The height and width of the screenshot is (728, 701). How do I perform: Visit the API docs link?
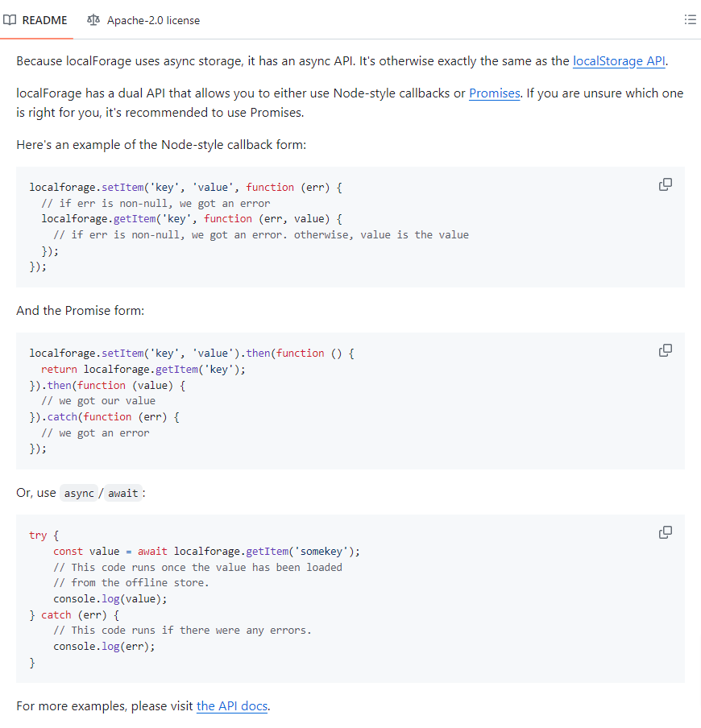tap(232, 706)
